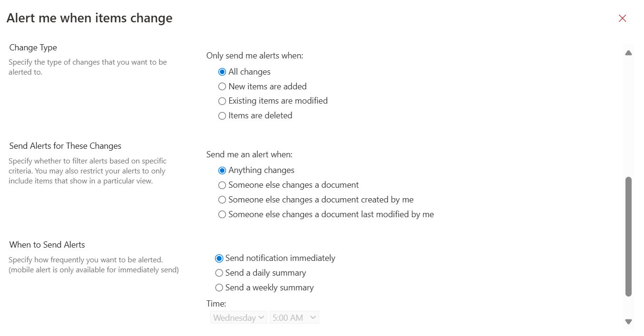Image resolution: width=644 pixels, height=336 pixels.
Task: Click the "Send Alerts for These Changes" heading
Action: pos(65,145)
